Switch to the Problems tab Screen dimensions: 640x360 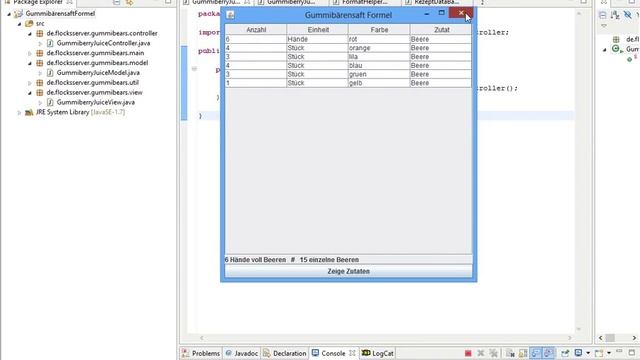point(200,353)
